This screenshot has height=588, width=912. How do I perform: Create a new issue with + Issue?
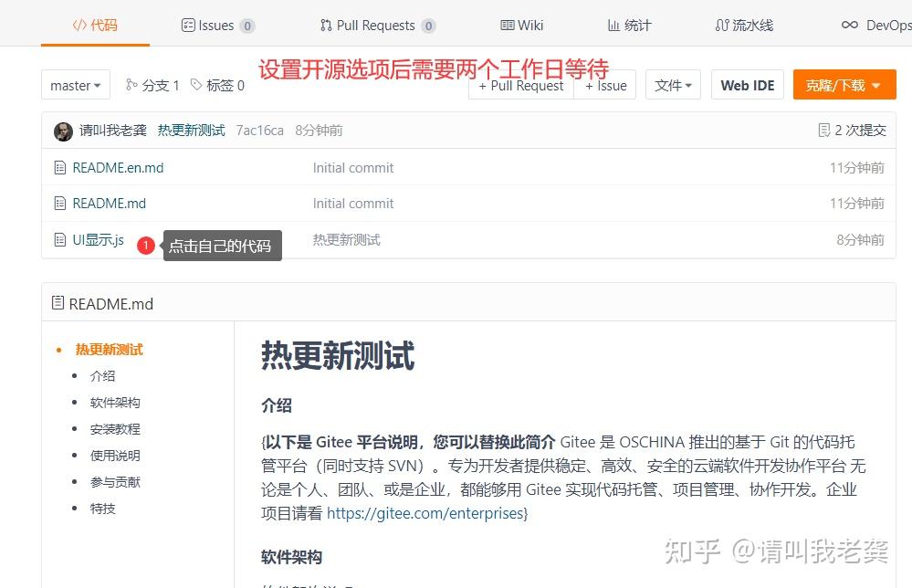coord(605,85)
